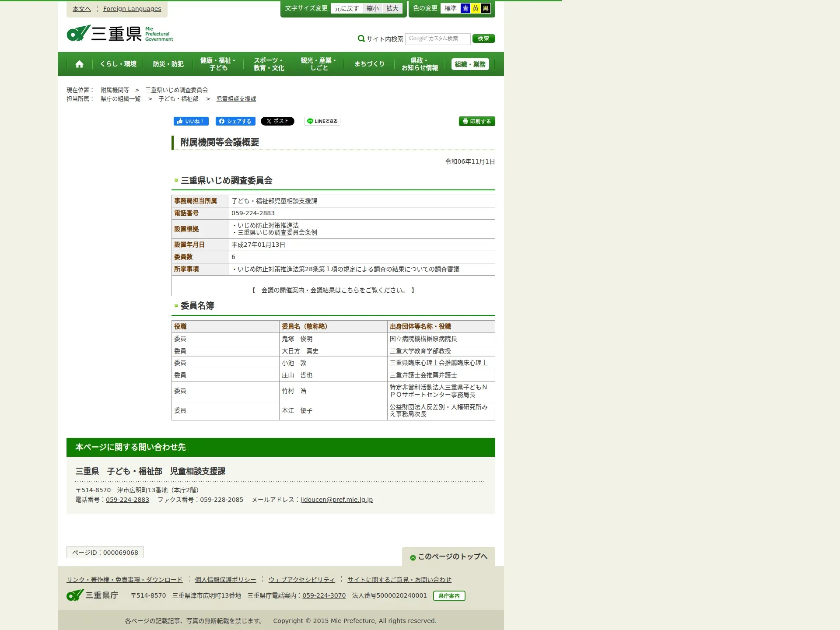Open meeting info and results link
The image size is (840, 630).
pyautogui.click(x=333, y=290)
